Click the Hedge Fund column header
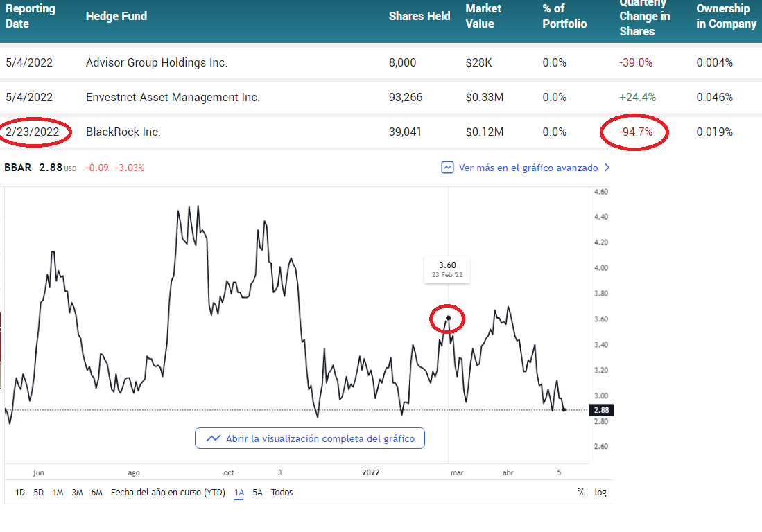This screenshot has height=532, width=762. (116, 16)
